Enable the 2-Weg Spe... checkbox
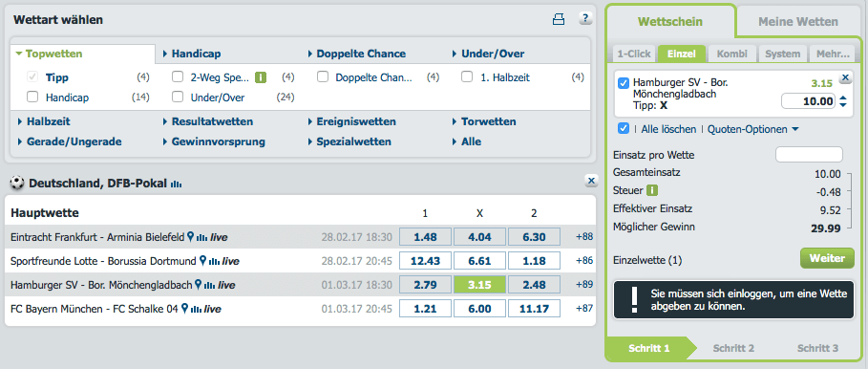 [x=178, y=77]
